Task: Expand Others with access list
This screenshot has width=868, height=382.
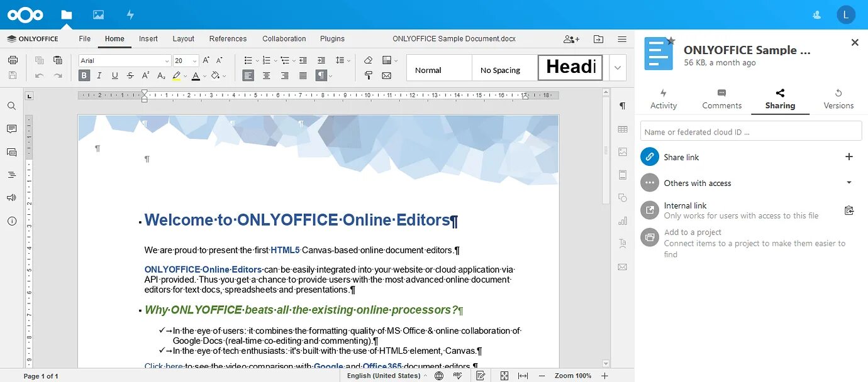Action: point(849,183)
